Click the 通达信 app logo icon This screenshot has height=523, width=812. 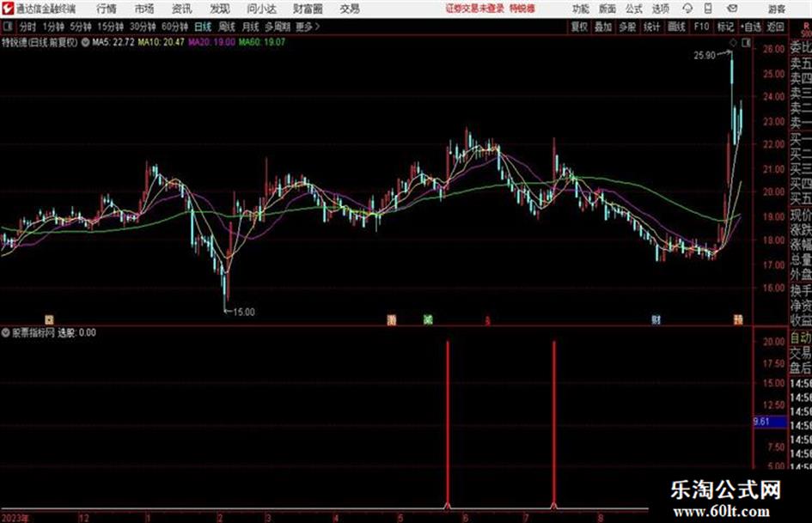tap(8, 9)
